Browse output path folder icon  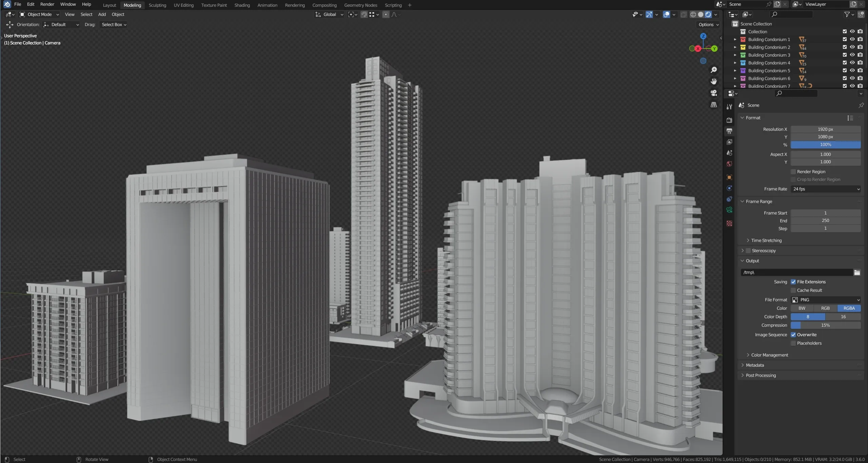(857, 272)
